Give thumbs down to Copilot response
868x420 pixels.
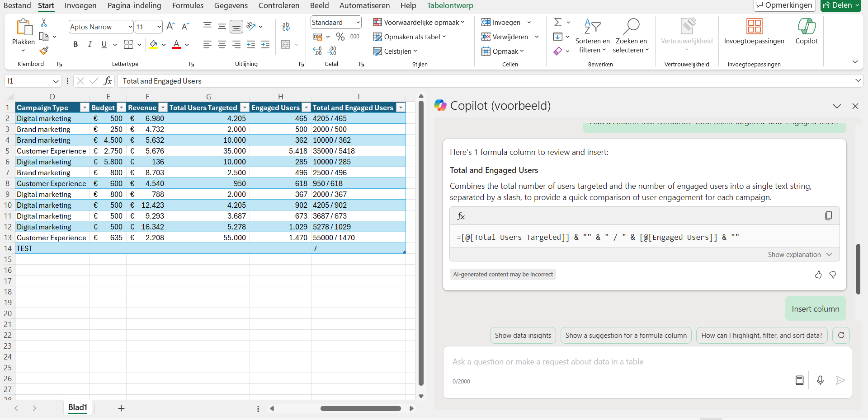[833, 275]
